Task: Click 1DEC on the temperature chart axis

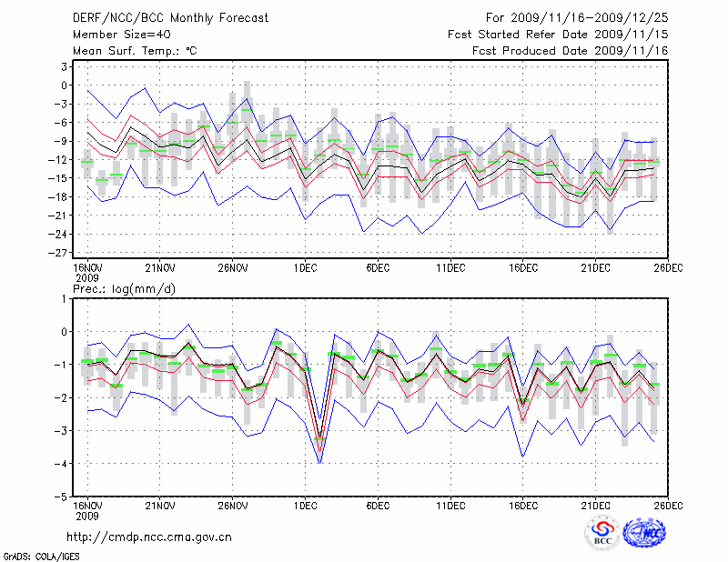Action: tap(305, 267)
